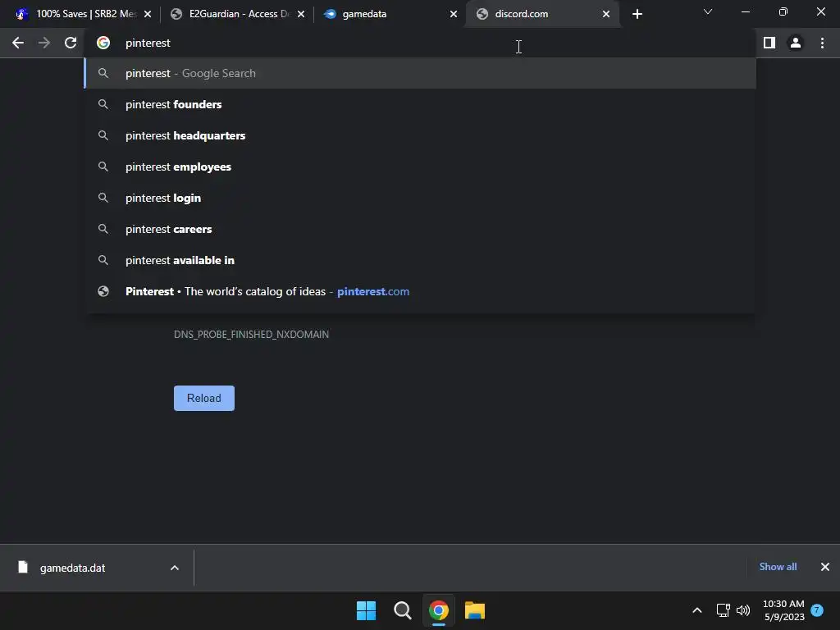The height and width of the screenshot is (630, 840).
Task: Select 'pinterest careers' suggestion
Action: pos(421,229)
